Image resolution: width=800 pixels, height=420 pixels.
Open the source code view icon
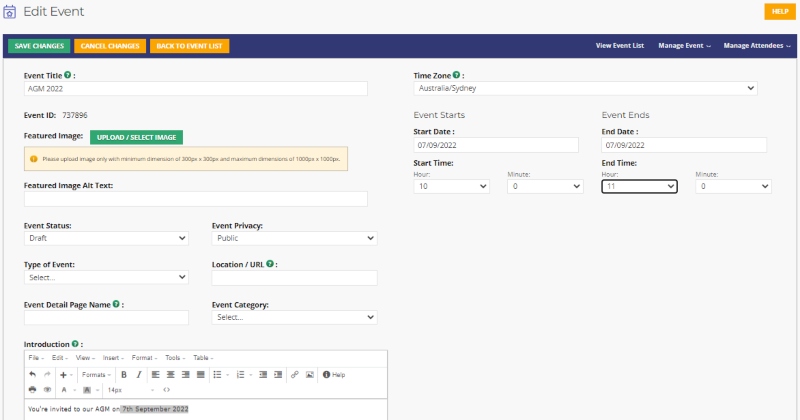pos(166,390)
